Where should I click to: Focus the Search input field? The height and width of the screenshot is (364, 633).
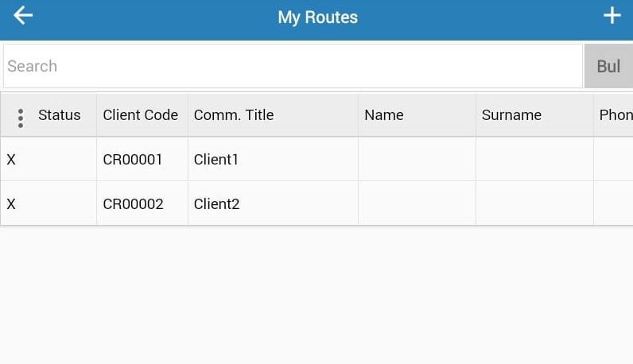(x=293, y=66)
